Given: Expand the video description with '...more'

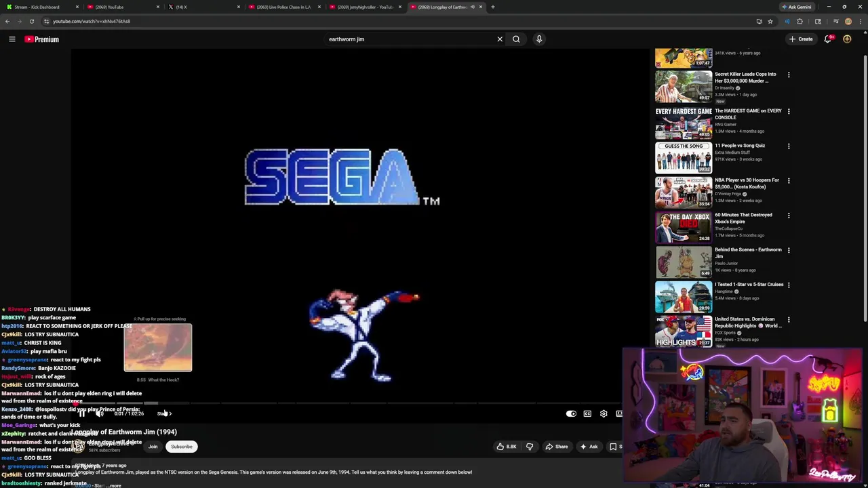Looking at the screenshot, I should 115,485.
